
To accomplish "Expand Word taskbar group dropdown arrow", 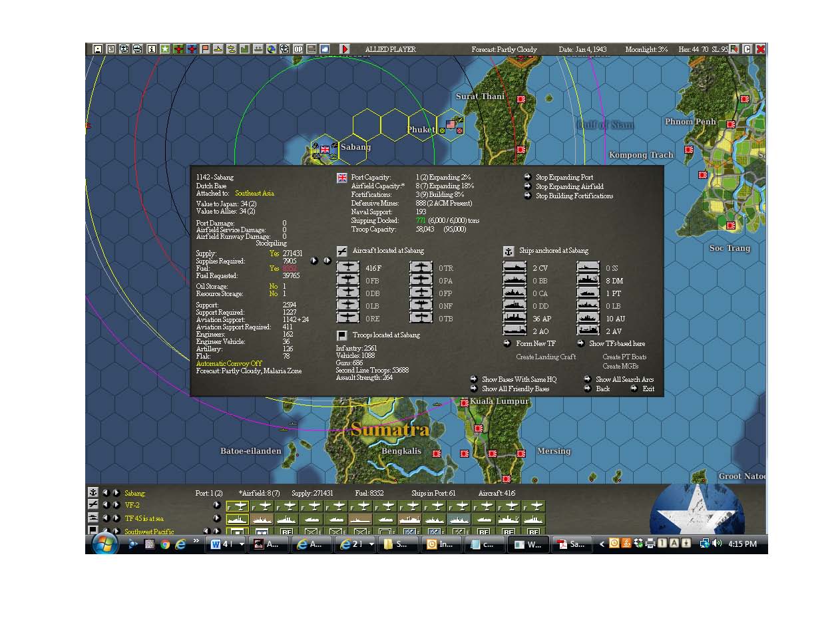I will coord(242,544).
